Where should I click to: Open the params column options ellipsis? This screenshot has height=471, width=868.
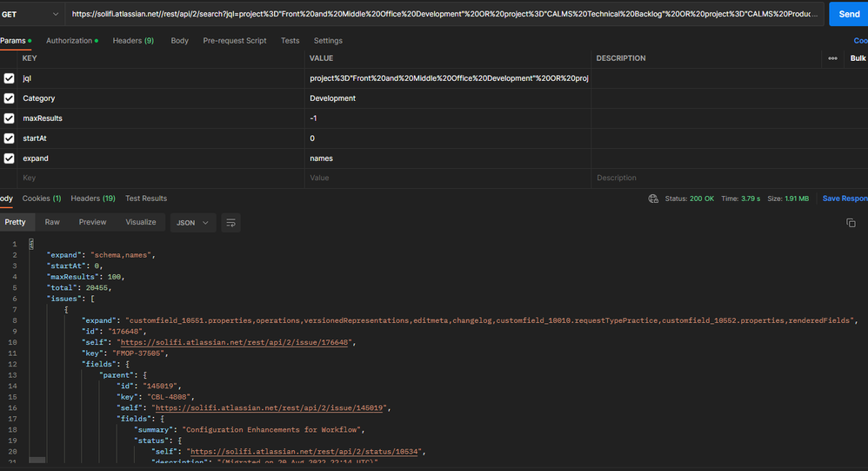(x=832, y=58)
